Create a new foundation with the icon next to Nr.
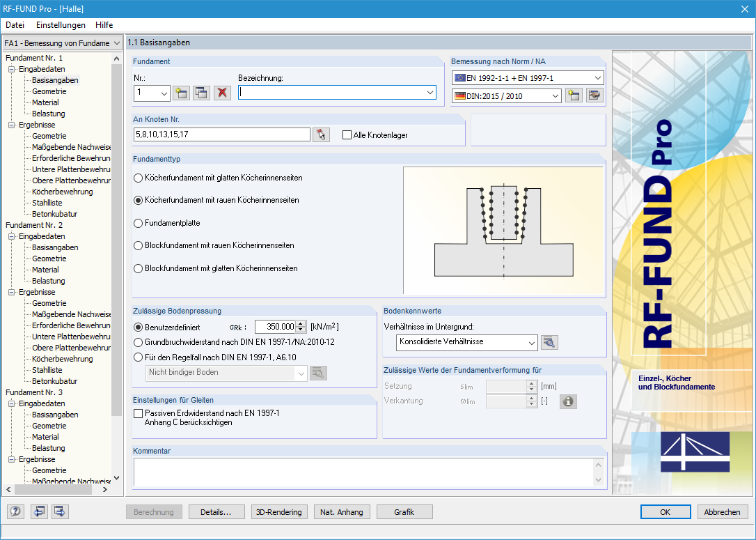The width and height of the screenshot is (756, 540). [x=181, y=93]
